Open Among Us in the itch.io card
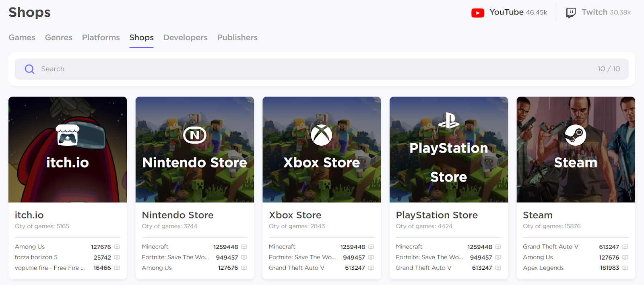Viewport: 644px width, 285px height. (x=30, y=247)
